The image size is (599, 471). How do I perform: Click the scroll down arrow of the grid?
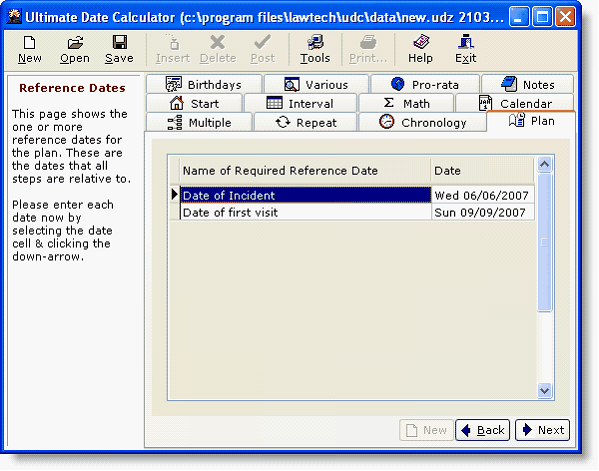coord(544,390)
